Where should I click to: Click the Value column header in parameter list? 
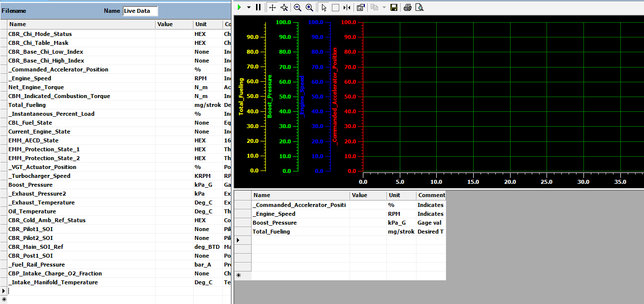point(174,24)
